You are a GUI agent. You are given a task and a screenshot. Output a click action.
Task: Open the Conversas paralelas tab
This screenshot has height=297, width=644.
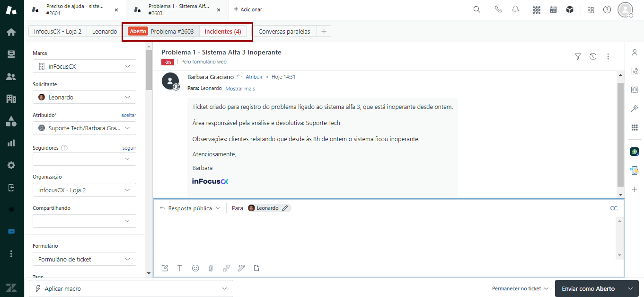click(x=284, y=31)
